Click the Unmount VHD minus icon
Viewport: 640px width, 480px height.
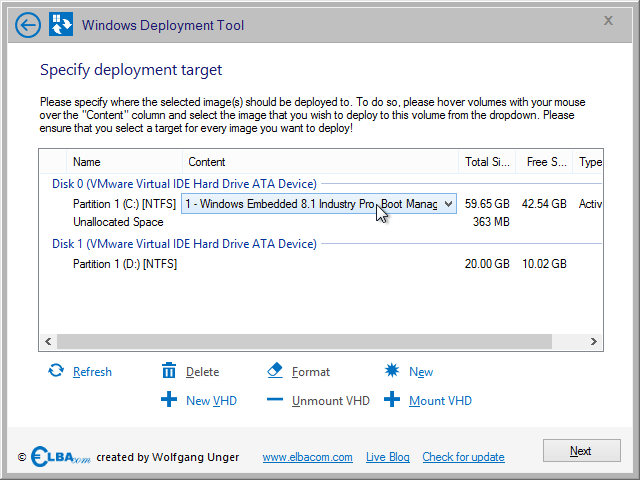275,400
